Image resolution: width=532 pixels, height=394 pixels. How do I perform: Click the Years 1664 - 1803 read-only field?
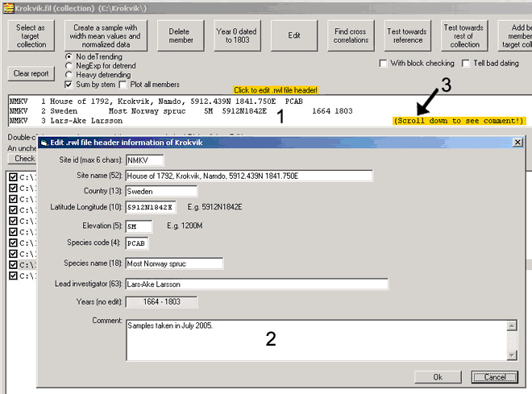coord(161,302)
